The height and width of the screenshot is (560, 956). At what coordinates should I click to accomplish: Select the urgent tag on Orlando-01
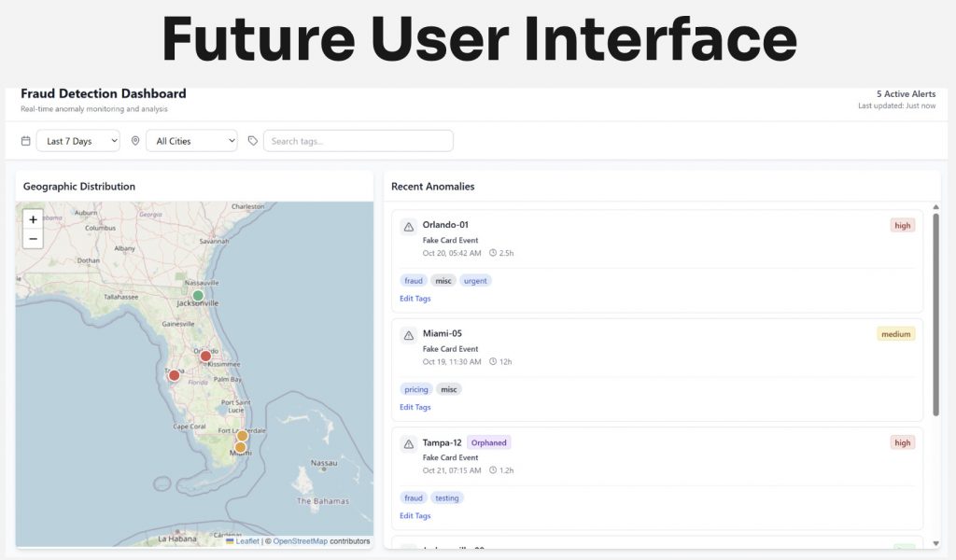[475, 280]
